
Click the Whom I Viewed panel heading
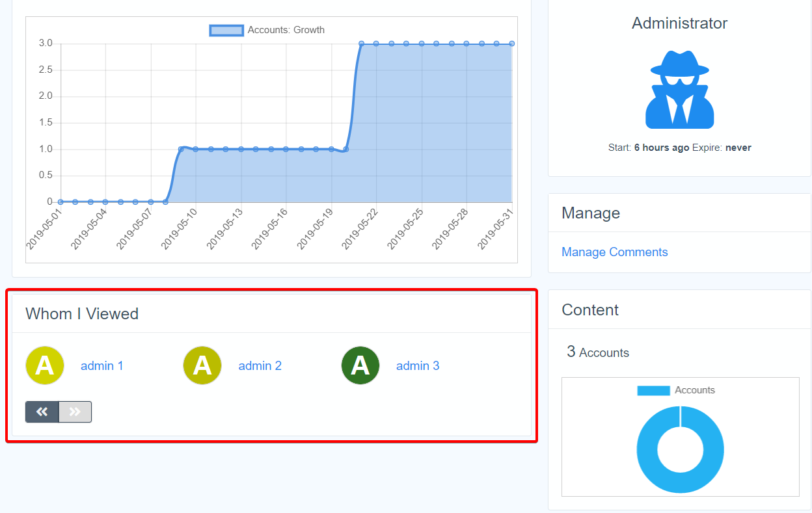coord(82,314)
